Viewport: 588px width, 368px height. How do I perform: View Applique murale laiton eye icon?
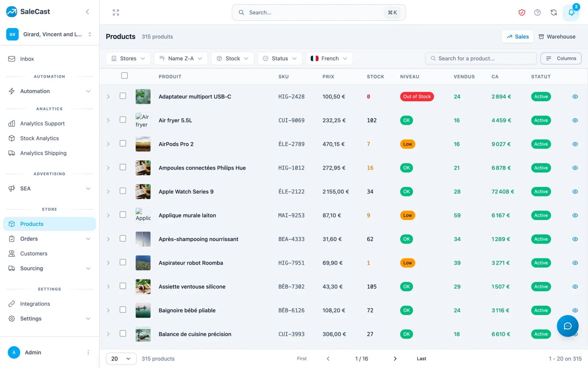(x=575, y=215)
